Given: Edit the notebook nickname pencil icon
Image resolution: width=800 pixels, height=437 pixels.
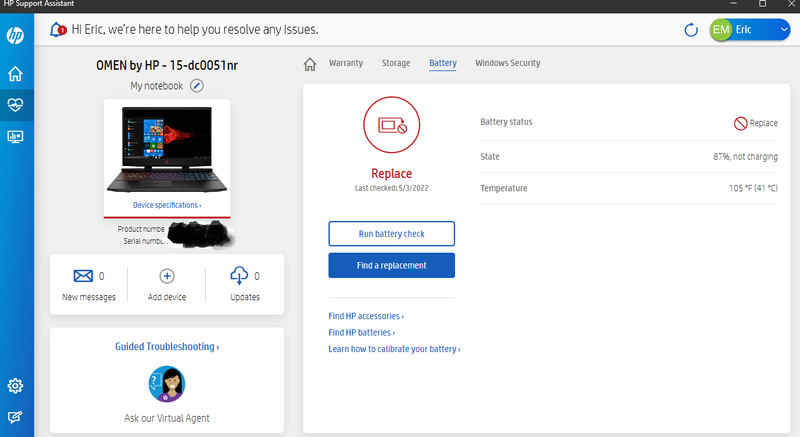Looking at the screenshot, I should tap(197, 86).
